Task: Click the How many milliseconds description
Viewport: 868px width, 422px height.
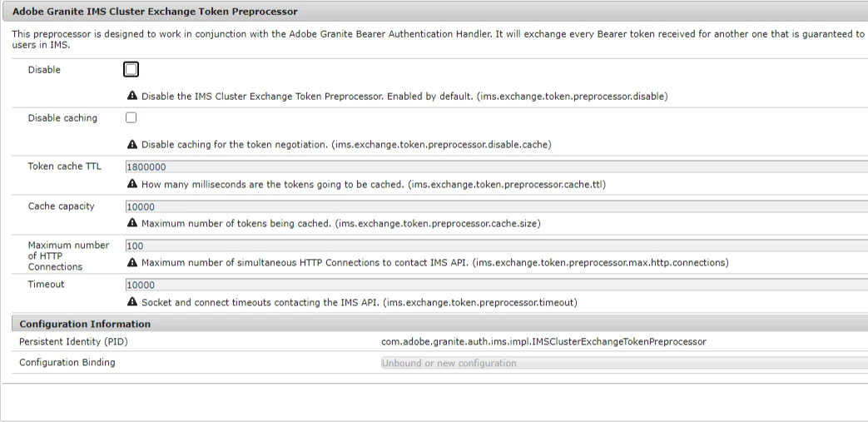Action: [374, 185]
